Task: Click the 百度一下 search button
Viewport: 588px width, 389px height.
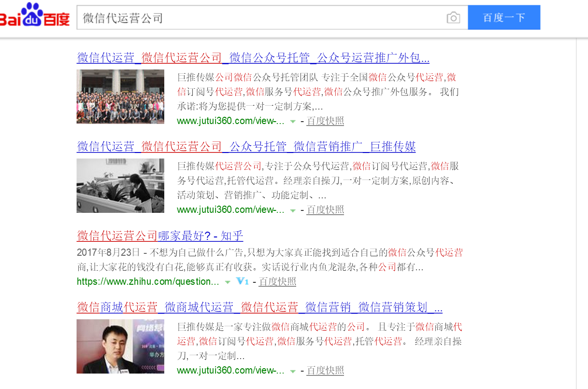Action: tap(504, 18)
